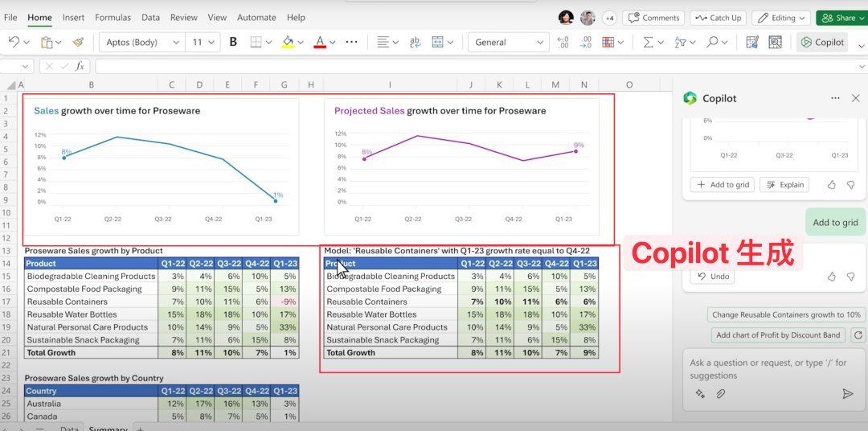Viewport: 868px width, 431px height.
Task: Open the Editing mode dropdown
Action: click(x=780, y=18)
